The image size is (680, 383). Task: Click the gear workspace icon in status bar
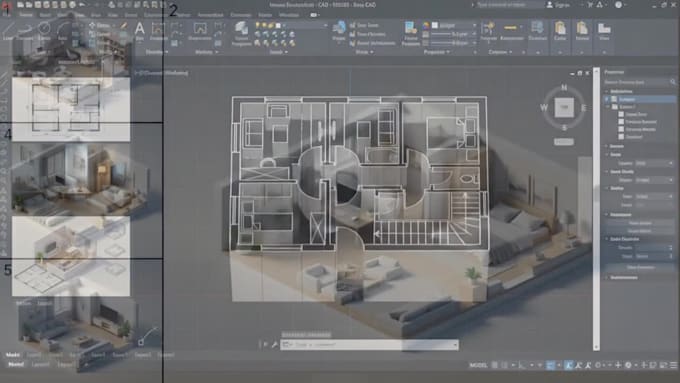(x=628, y=365)
